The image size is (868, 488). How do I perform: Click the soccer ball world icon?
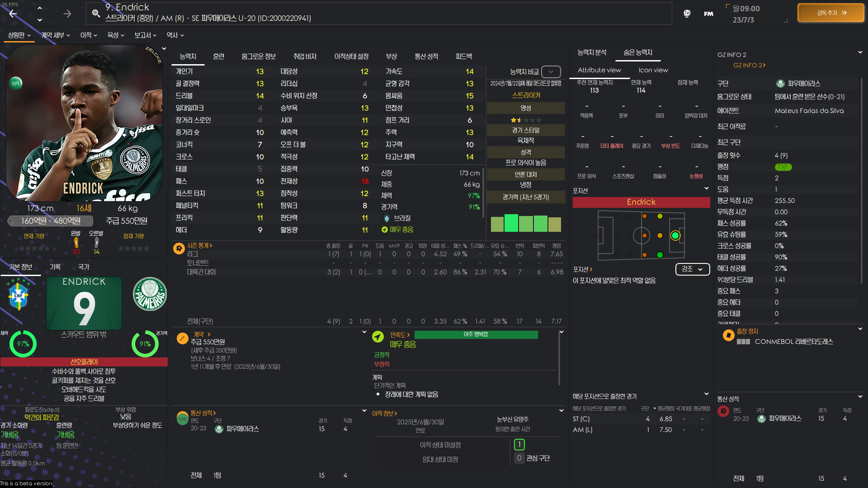pos(687,14)
